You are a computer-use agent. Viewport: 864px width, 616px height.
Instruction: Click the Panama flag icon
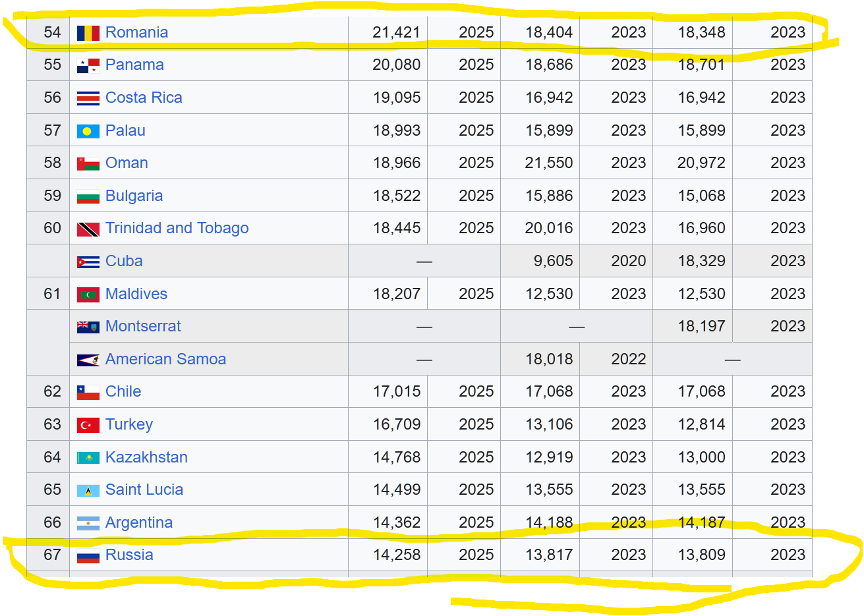88,65
